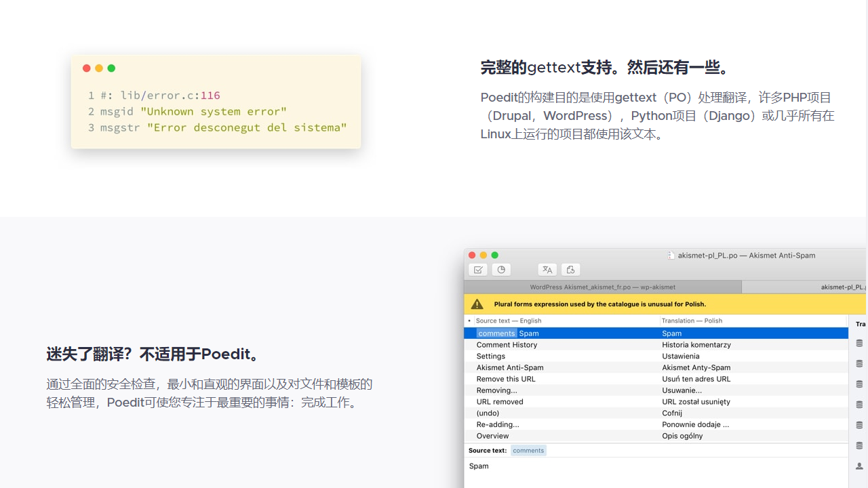Image resolution: width=868 pixels, height=488 pixels.
Task: Click the warning triangle on the yellow banner
Action: tap(477, 304)
